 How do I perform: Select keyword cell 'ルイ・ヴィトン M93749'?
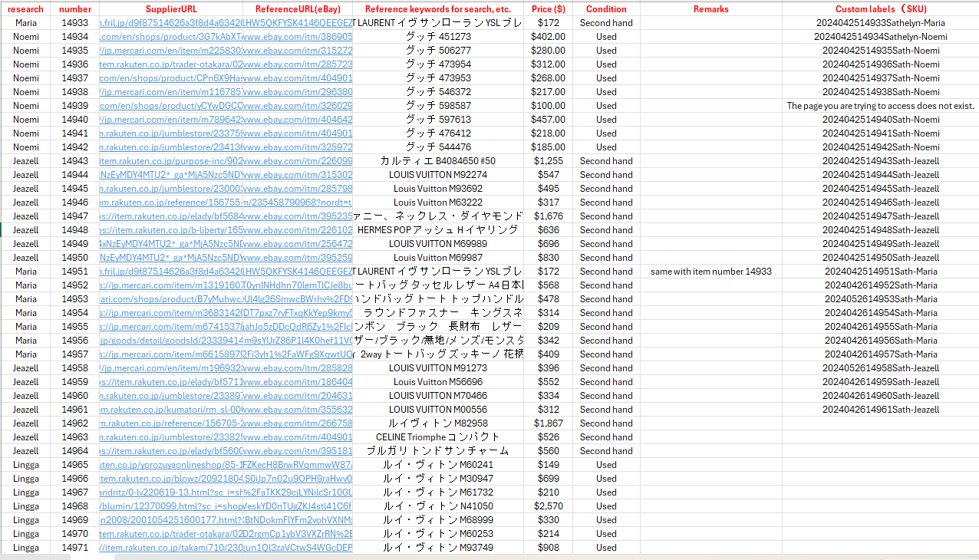[438, 548]
